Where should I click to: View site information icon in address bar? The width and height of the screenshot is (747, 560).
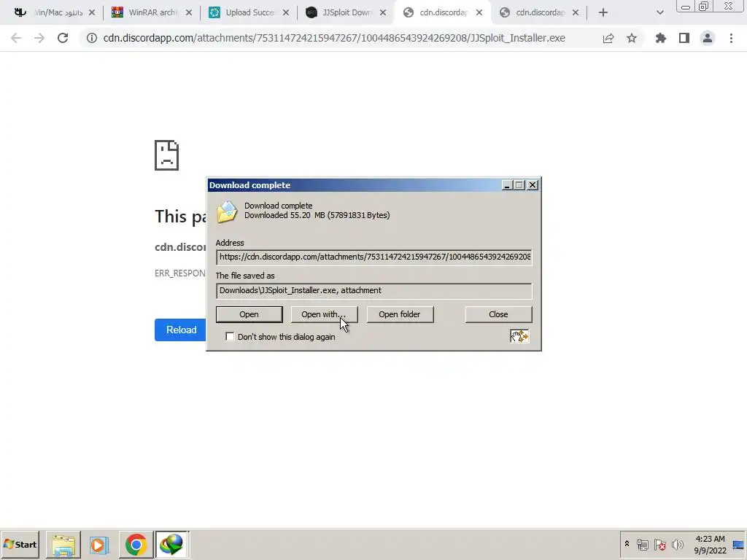(91, 38)
